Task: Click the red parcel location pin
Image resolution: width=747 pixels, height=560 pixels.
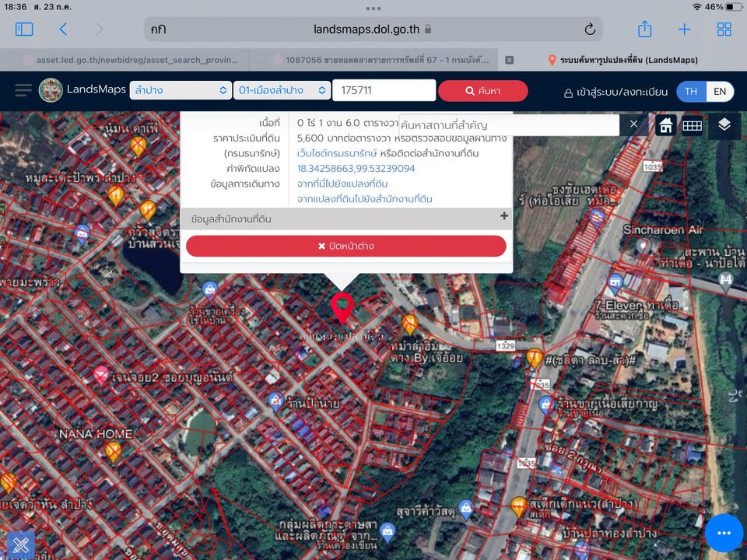Action: [342, 307]
